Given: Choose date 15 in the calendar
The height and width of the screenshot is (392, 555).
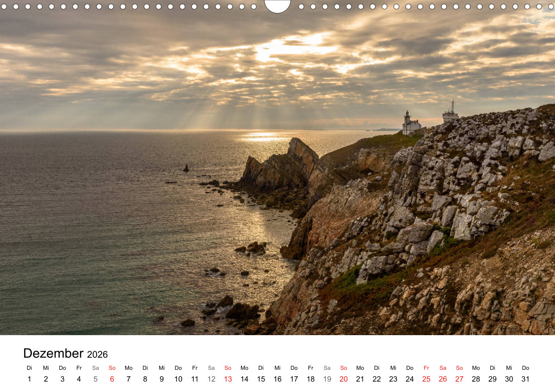Looking at the screenshot, I should [x=261, y=379].
